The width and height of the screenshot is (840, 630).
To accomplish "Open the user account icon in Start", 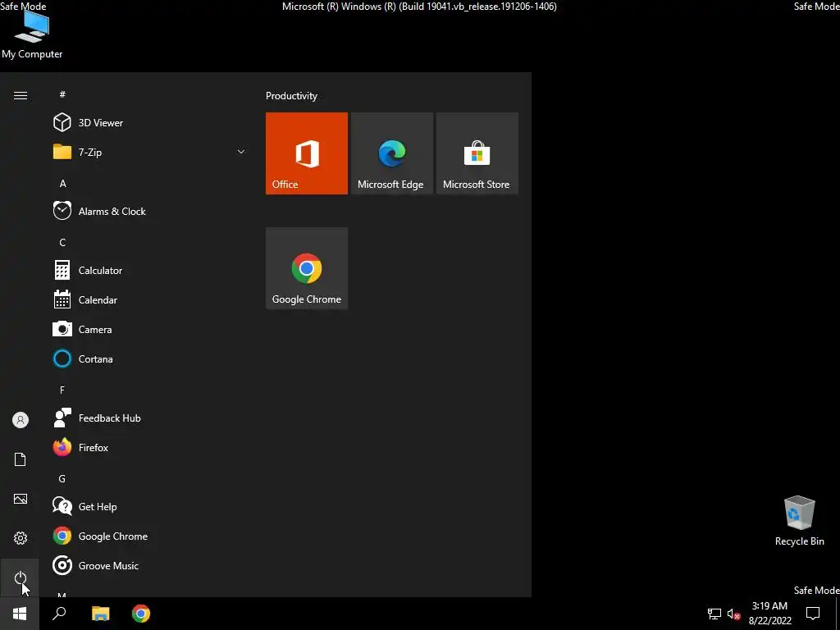I will [x=21, y=420].
